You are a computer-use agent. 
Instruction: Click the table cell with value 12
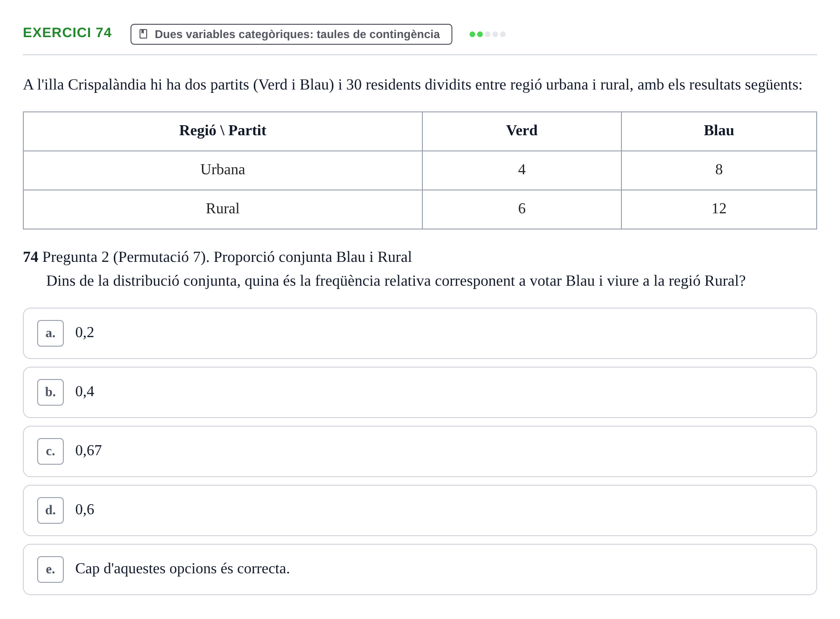(719, 210)
